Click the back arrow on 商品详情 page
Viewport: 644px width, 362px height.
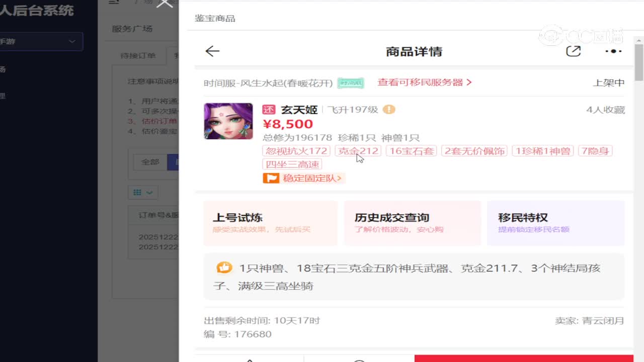pos(212,51)
